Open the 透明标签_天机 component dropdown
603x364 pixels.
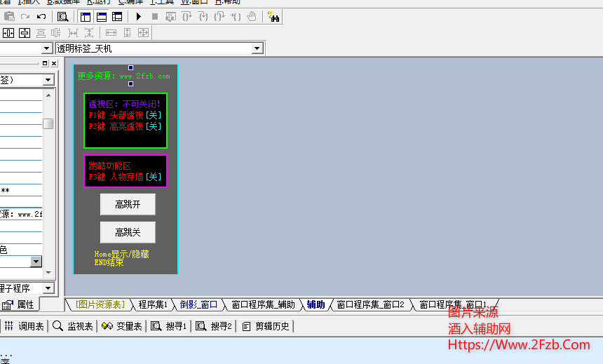(257, 48)
